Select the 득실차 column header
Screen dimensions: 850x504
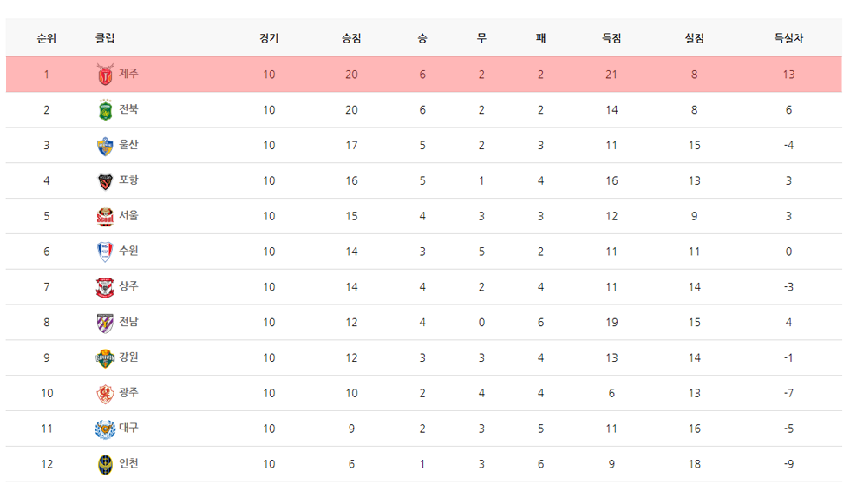coord(788,38)
